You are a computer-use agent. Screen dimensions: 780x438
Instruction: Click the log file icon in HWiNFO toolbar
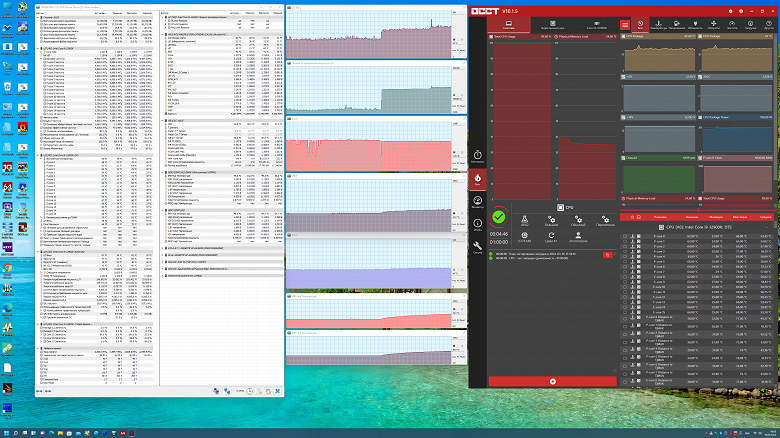[259, 391]
